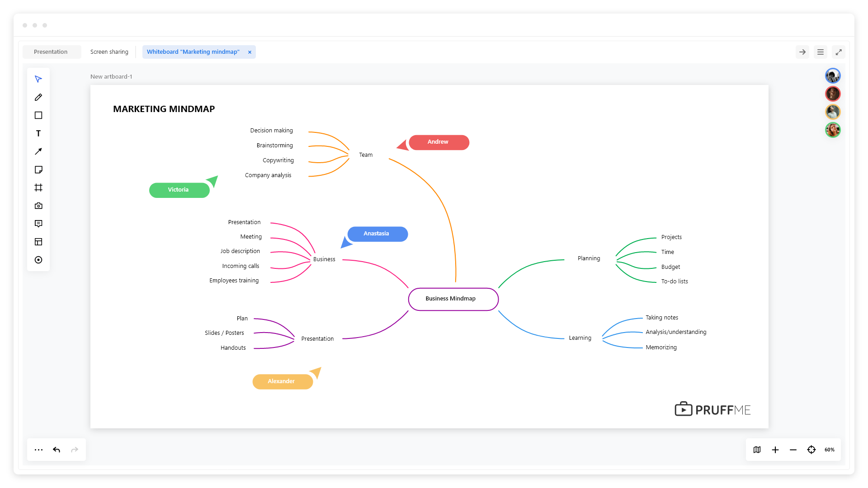Open the three-dot more options menu
The width and height of the screenshot is (868, 488).
click(x=38, y=450)
